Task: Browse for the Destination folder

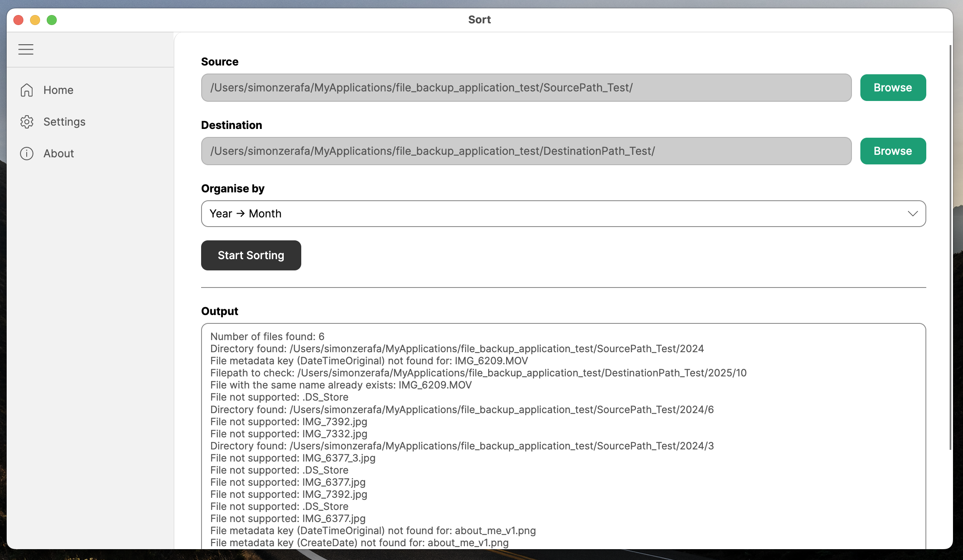Action: coord(893,151)
